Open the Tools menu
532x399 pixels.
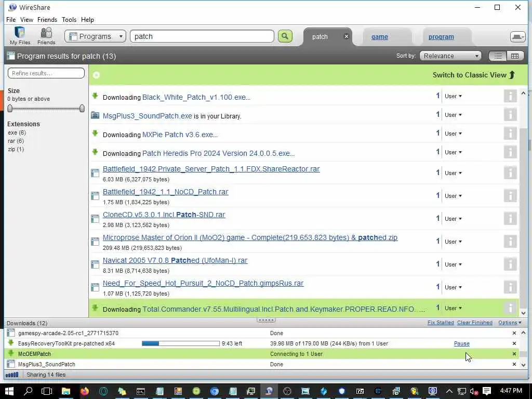tap(69, 20)
